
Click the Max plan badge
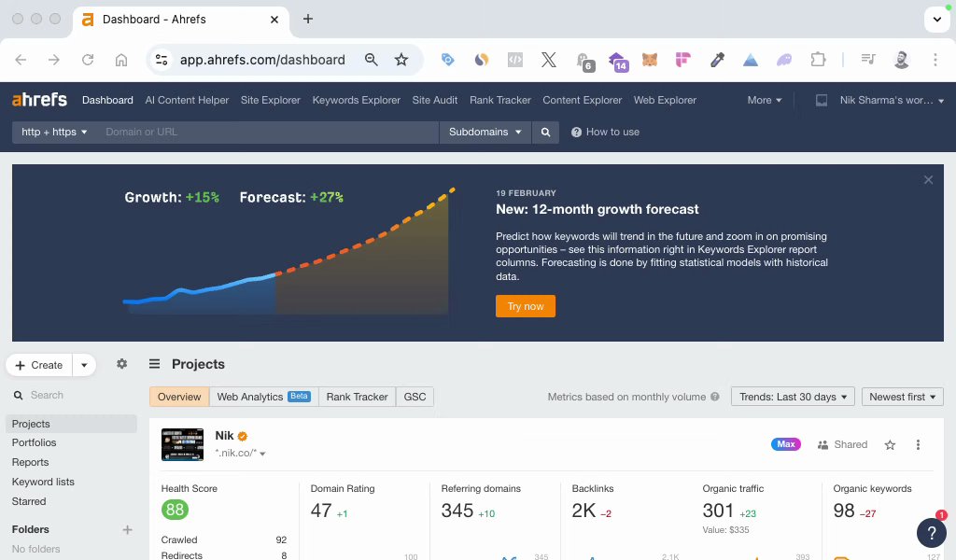(x=786, y=444)
